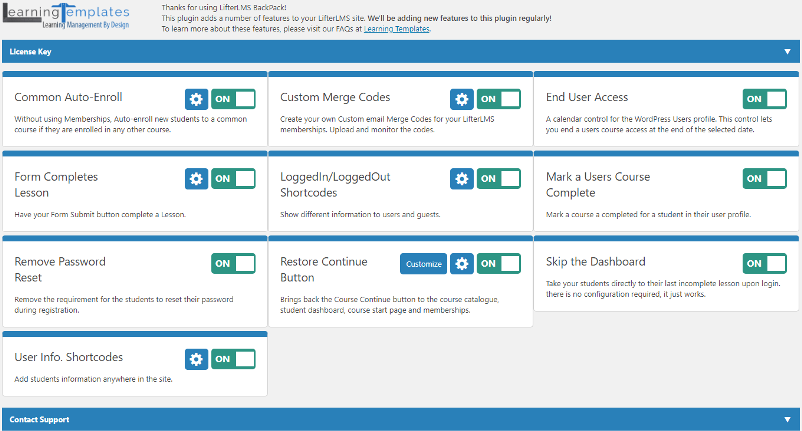Screen dimensions: 802x431
Task: Open Form Completes Lesson settings gear
Action: [196, 179]
